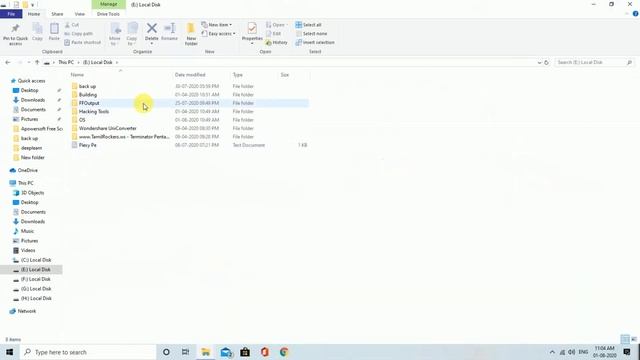Open the Copy to dropdown

coord(131,41)
